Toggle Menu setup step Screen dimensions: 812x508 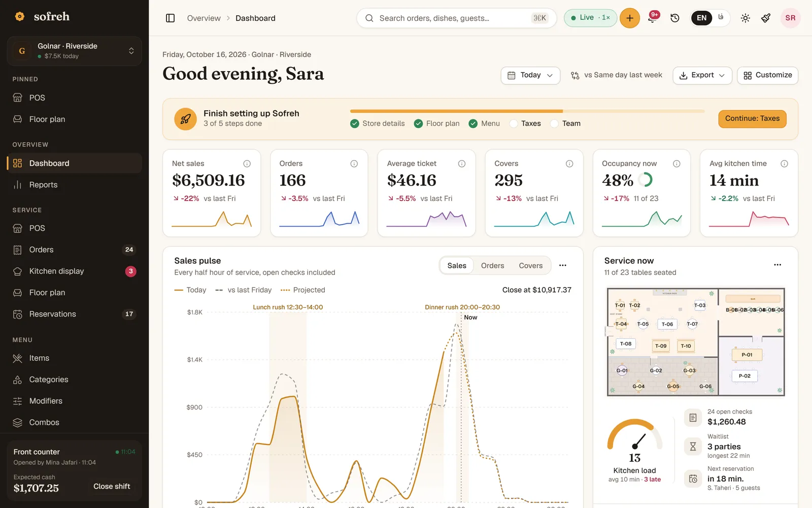484,123
